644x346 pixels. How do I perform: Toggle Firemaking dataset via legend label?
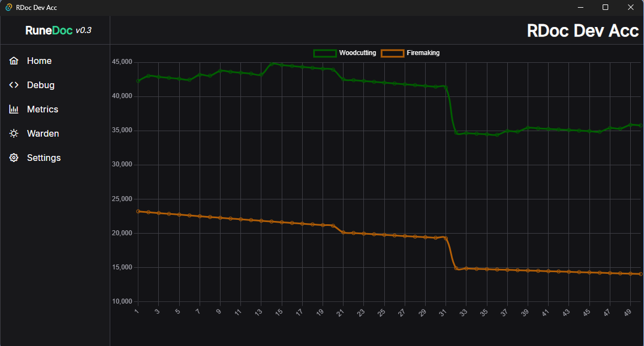coord(423,53)
